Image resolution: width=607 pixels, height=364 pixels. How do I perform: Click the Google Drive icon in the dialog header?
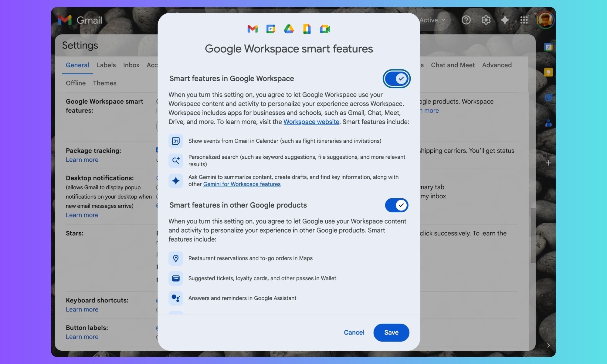click(x=289, y=29)
